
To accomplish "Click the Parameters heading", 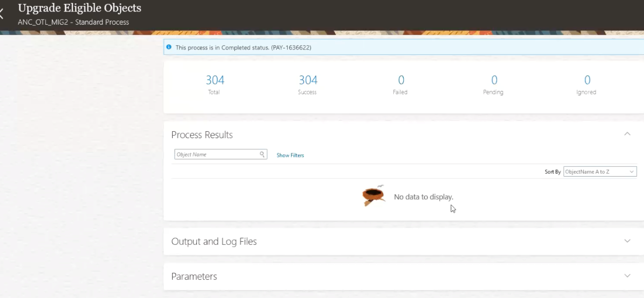I will pyautogui.click(x=194, y=276).
